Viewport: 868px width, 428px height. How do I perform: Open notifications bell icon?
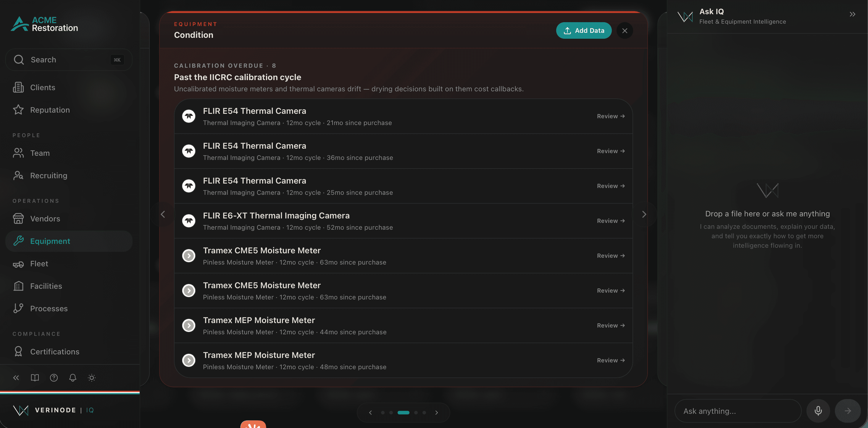click(x=73, y=377)
